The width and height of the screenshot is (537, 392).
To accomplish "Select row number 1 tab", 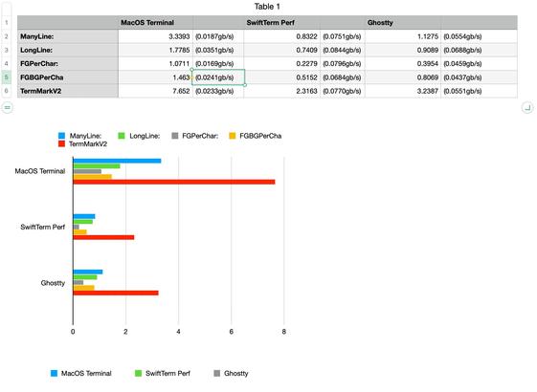I will pyautogui.click(x=6, y=23).
